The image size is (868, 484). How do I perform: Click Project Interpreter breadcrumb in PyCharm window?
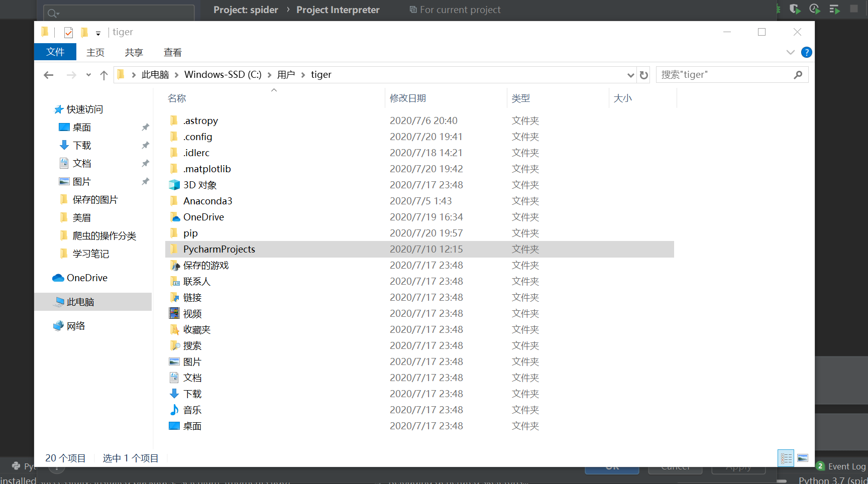(x=338, y=10)
